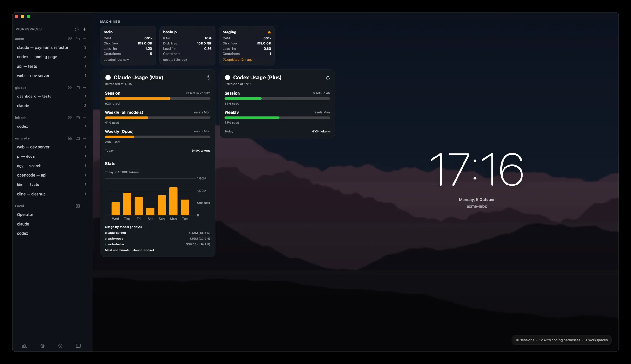Viewport: 631px width, 364px height.
Task: Collapse the globex workspace group
Action: [21, 88]
